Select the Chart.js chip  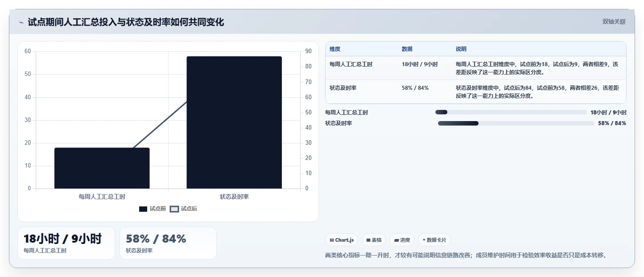pos(342,240)
